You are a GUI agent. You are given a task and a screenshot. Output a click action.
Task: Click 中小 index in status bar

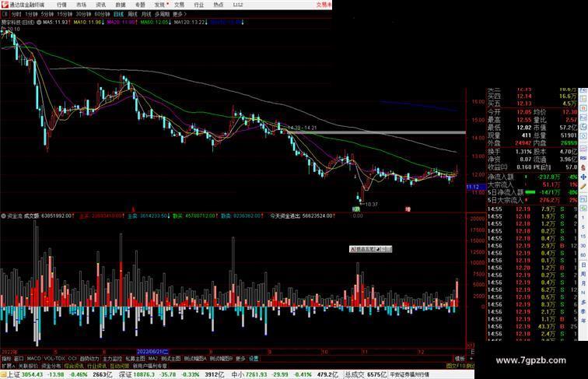coord(238,374)
